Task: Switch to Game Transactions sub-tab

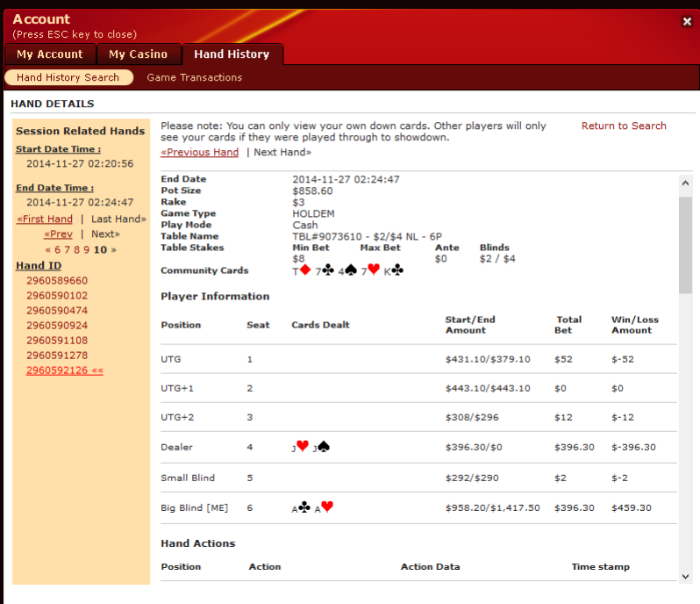Action: point(194,77)
